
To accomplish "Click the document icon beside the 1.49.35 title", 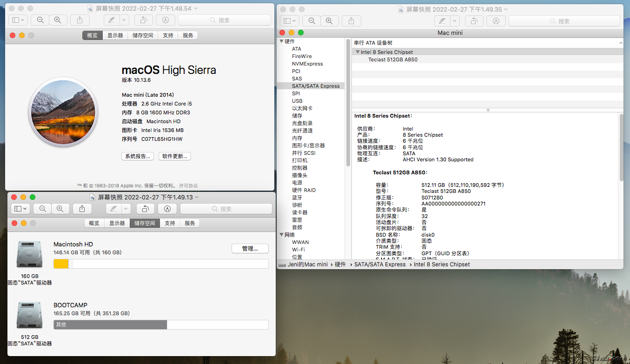I will point(401,9).
